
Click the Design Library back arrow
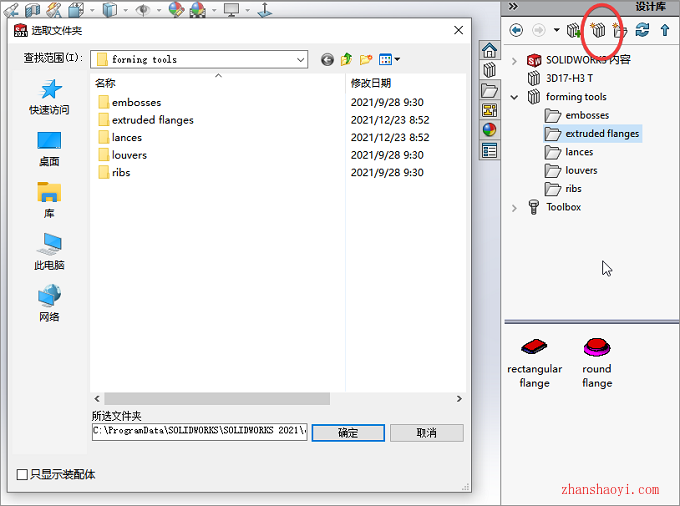[516, 30]
